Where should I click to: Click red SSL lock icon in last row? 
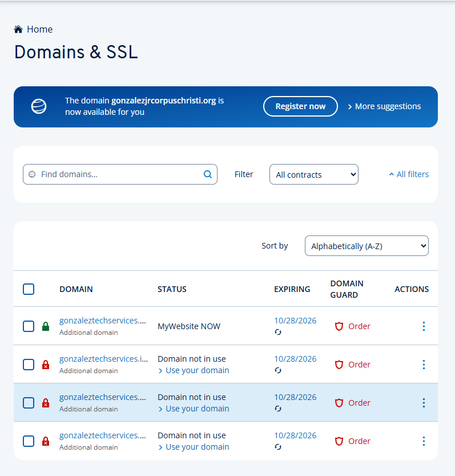point(46,442)
